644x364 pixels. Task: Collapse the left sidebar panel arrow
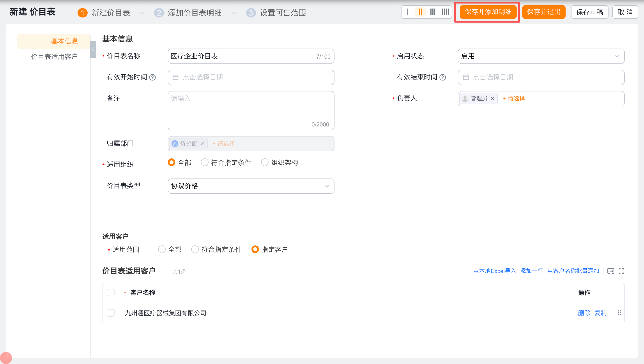pyautogui.click(x=93, y=49)
